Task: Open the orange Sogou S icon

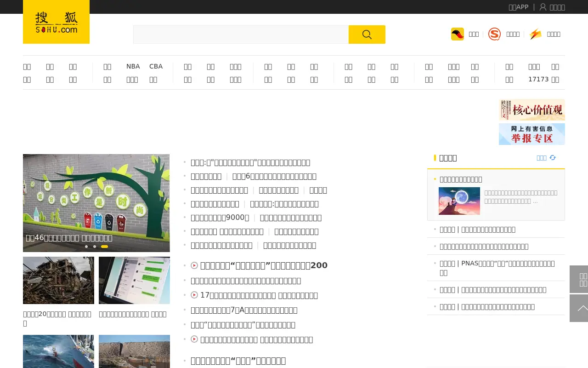Action: click(494, 34)
